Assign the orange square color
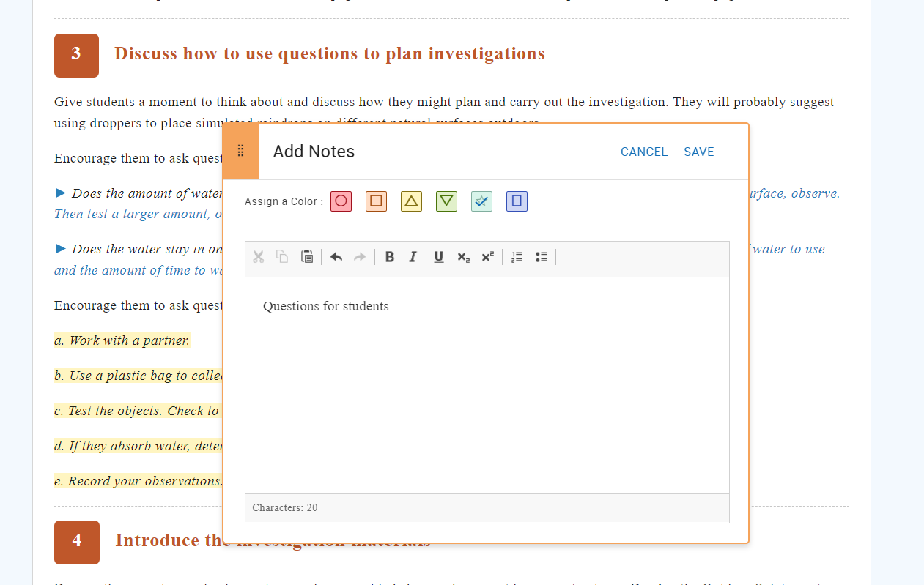This screenshot has width=924, height=585. click(376, 201)
